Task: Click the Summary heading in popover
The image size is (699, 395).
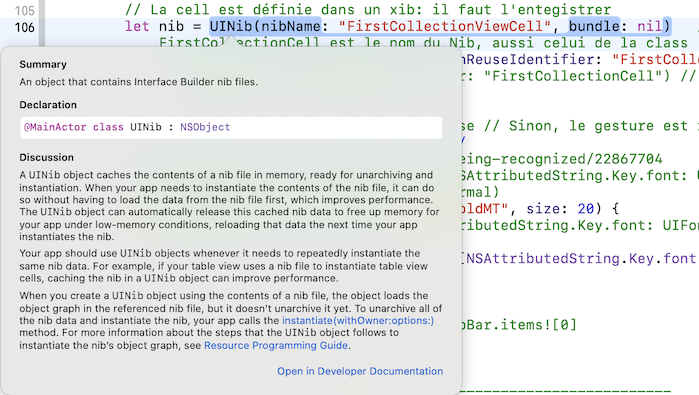Action: coord(43,65)
